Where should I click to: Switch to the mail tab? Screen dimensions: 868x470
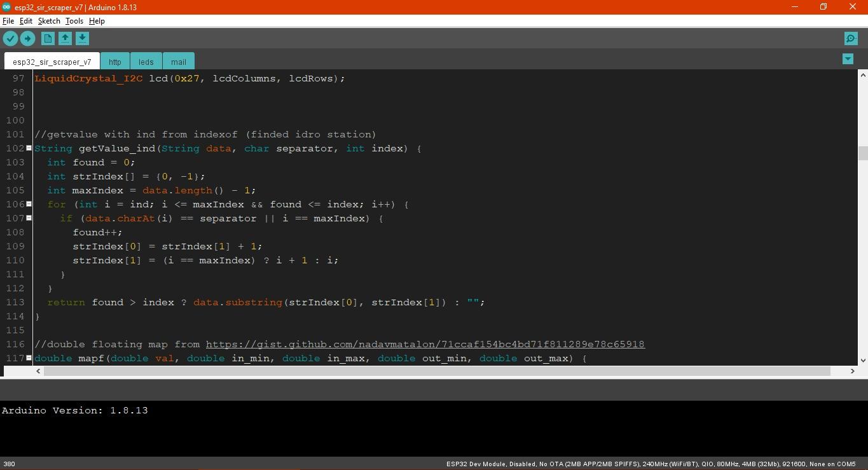click(179, 62)
